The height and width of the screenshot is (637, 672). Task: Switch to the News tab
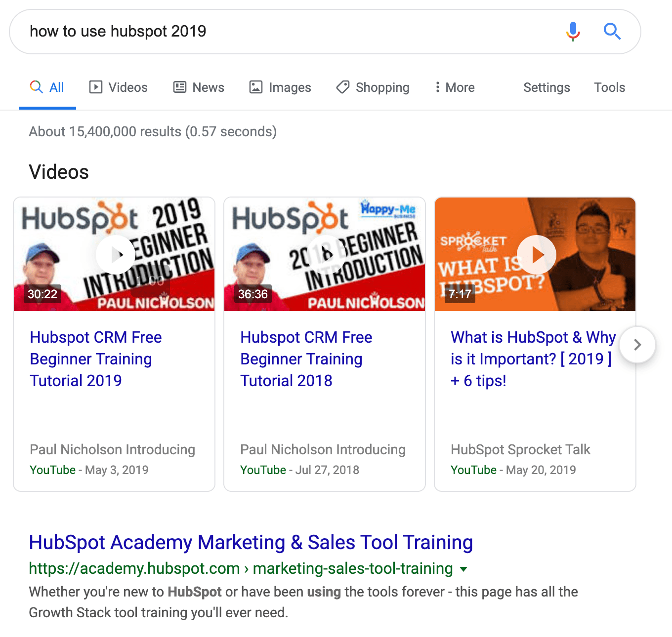(x=199, y=87)
